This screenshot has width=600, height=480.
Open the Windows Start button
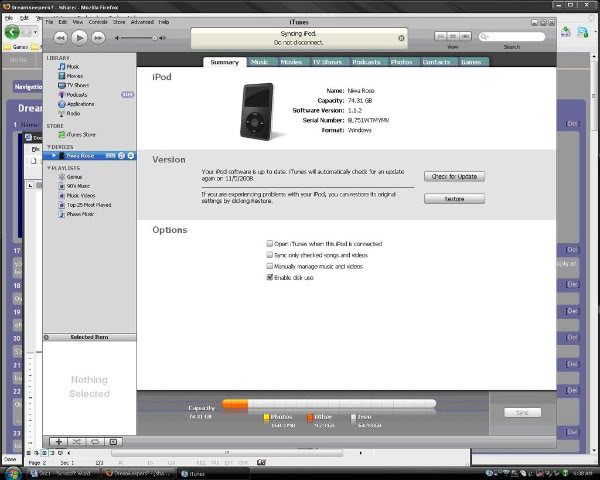pos(13,473)
